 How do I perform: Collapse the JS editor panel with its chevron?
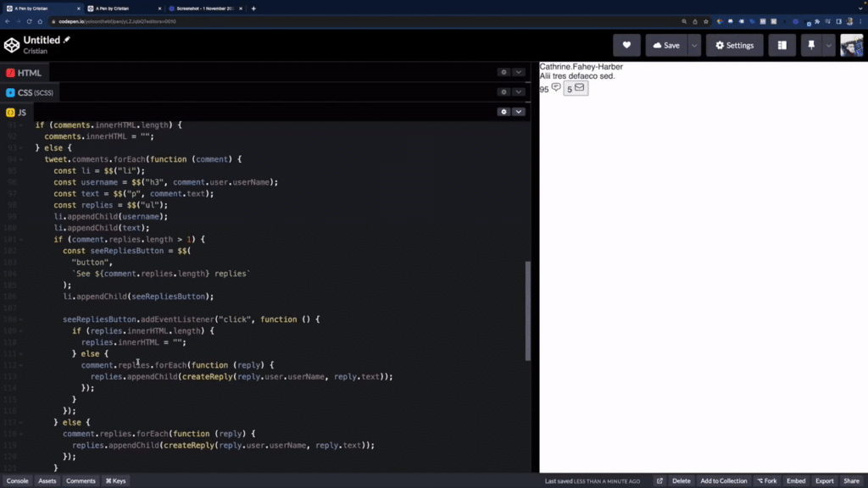point(519,111)
